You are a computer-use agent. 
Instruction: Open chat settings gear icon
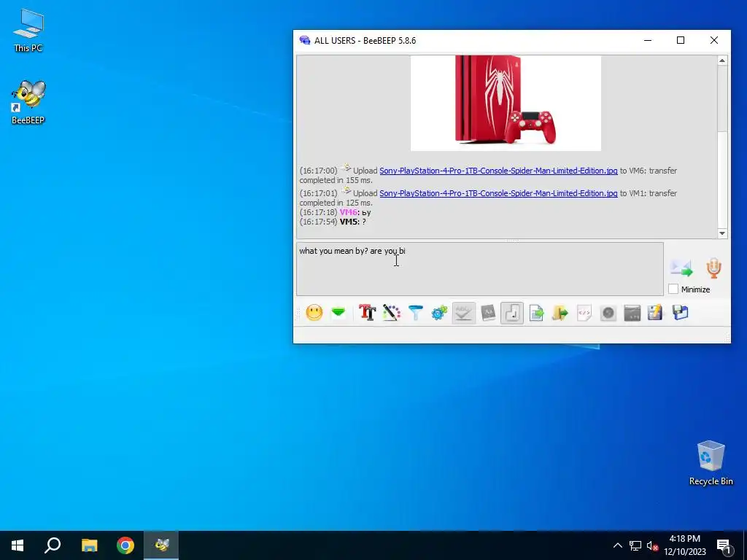[x=439, y=313]
